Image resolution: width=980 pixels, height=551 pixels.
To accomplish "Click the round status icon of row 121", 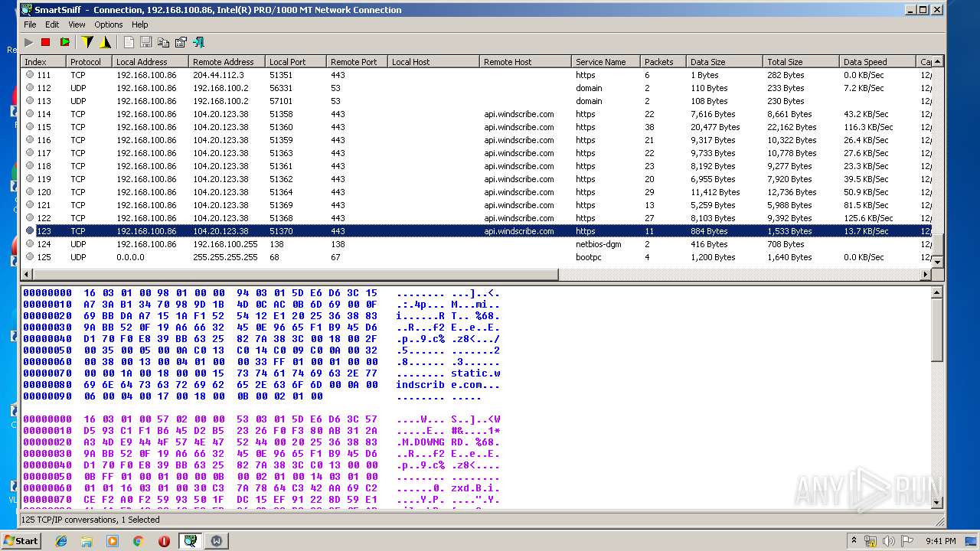I will click(x=30, y=205).
